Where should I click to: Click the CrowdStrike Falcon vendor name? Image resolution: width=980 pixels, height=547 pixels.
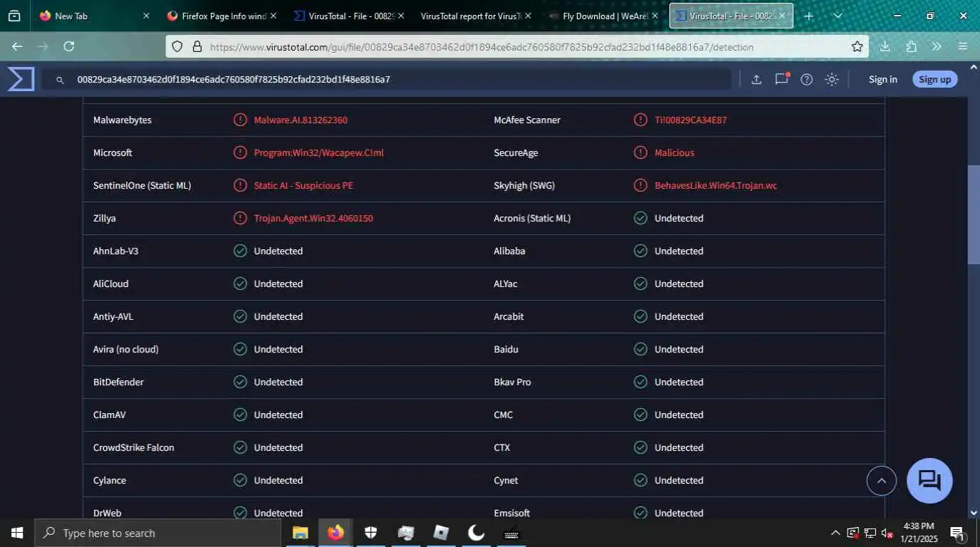(133, 447)
